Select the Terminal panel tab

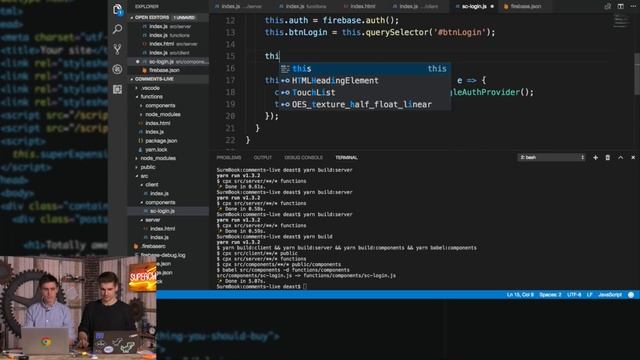[347, 158]
